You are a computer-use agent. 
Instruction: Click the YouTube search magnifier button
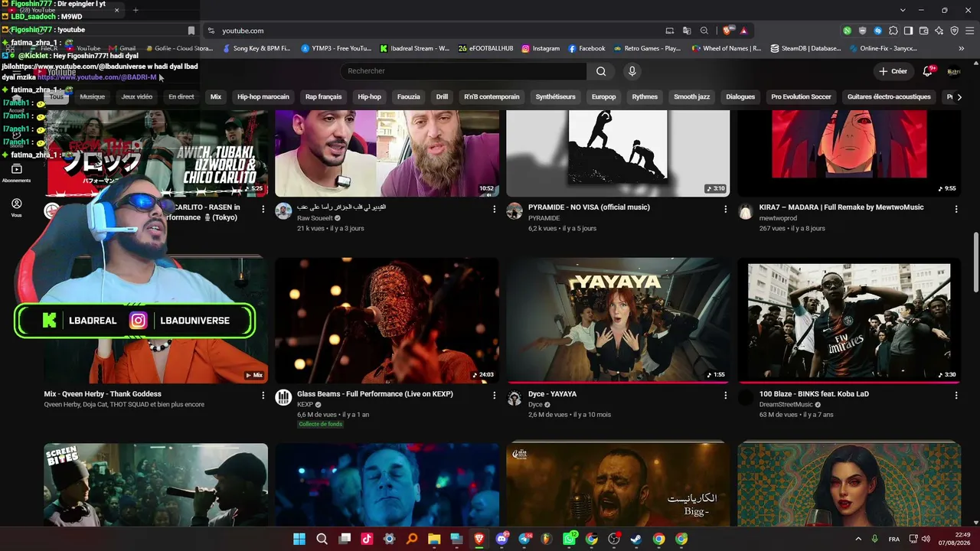coord(601,71)
